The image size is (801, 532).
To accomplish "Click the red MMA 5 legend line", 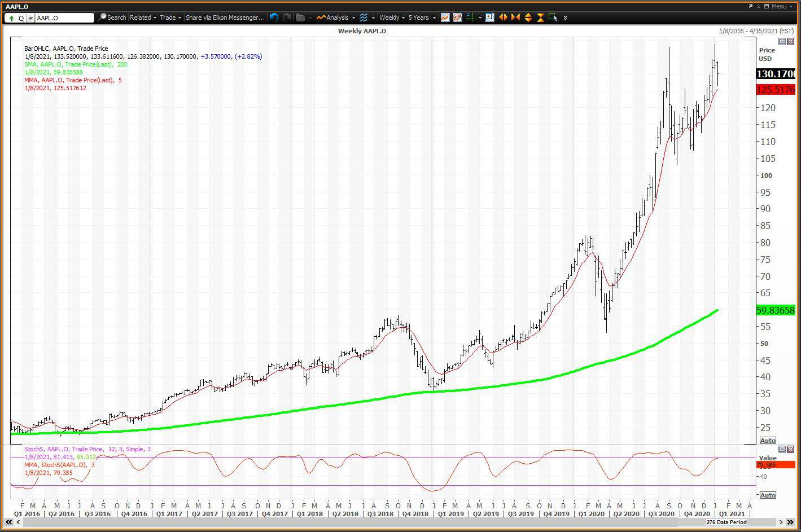I will point(73,80).
